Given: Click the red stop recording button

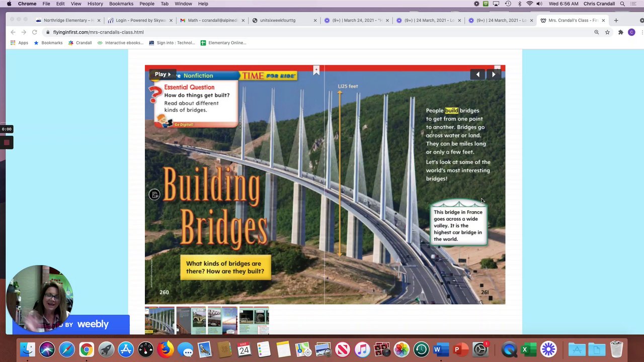Looking at the screenshot, I should [7, 143].
